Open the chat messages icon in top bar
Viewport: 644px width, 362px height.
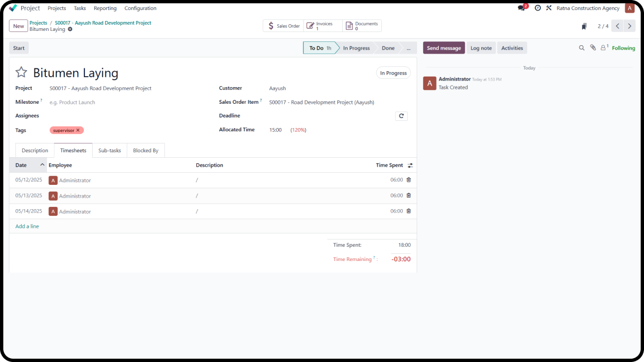[x=521, y=8]
